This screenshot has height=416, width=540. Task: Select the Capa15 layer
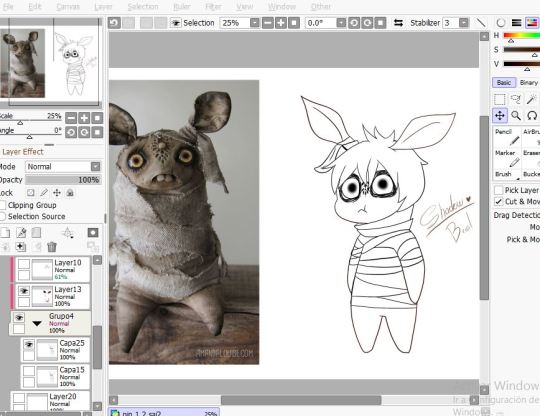click(55, 376)
